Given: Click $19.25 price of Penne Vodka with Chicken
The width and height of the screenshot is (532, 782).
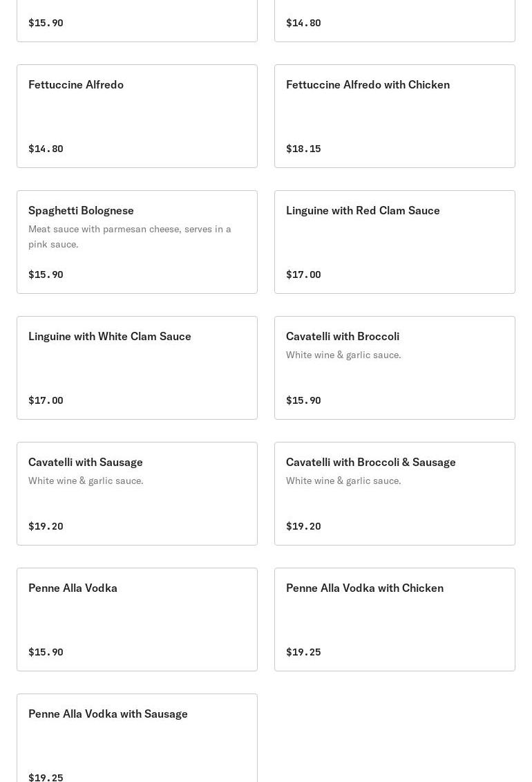Looking at the screenshot, I should (x=303, y=652).
